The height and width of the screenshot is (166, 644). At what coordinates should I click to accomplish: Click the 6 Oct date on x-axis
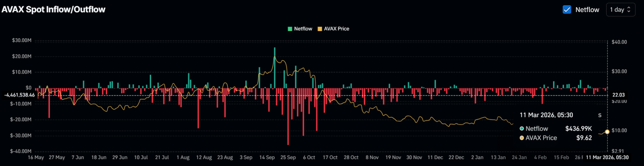[x=309, y=158]
